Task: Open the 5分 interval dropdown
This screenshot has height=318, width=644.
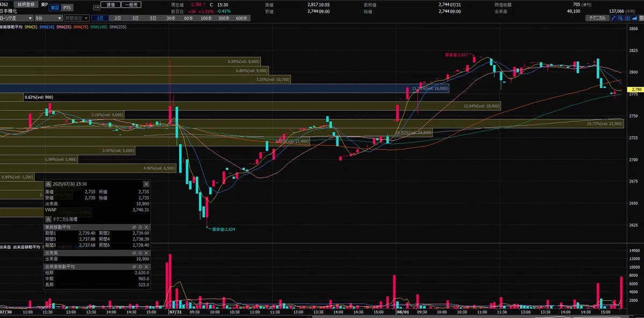Action: coord(48,18)
